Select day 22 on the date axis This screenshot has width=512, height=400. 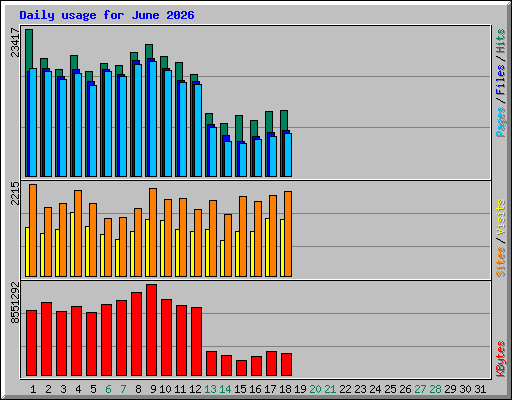(345, 389)
